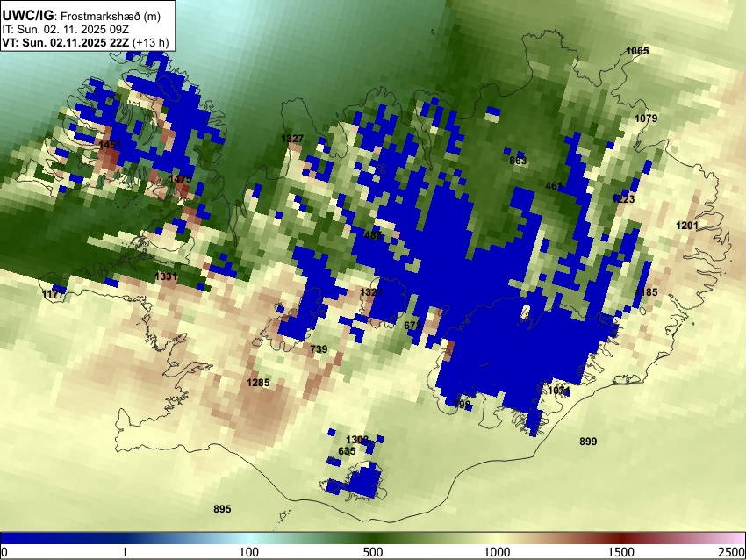The height and width of the screenshot is (560, 746).
Task: Click the 2500 label on the legend
Action: click(x=733, y=552)
